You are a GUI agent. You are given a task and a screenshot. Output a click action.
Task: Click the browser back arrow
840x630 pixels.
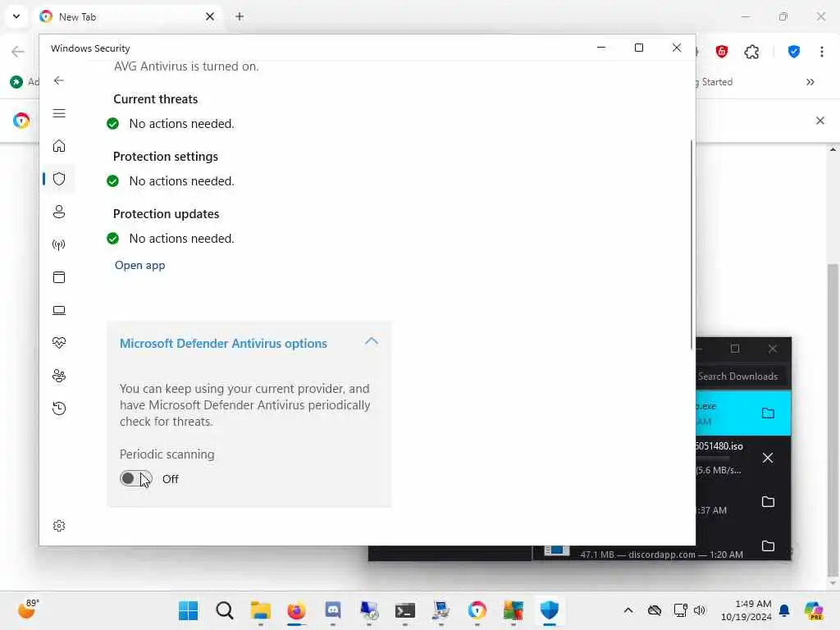coord(18,52)
